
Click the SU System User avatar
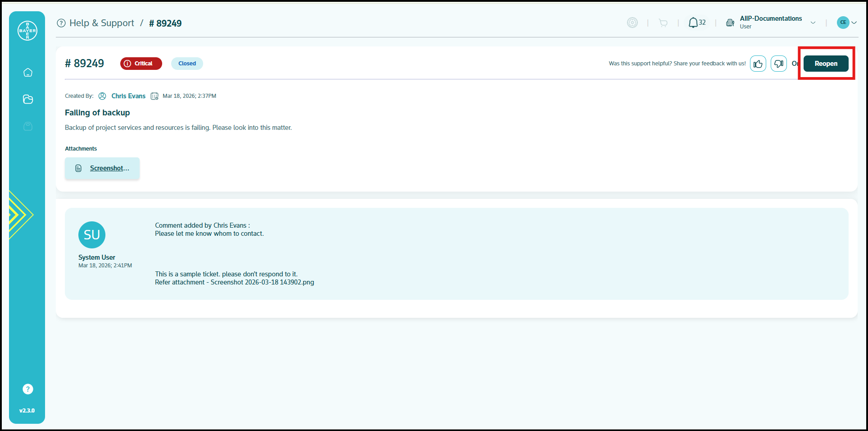92,235
